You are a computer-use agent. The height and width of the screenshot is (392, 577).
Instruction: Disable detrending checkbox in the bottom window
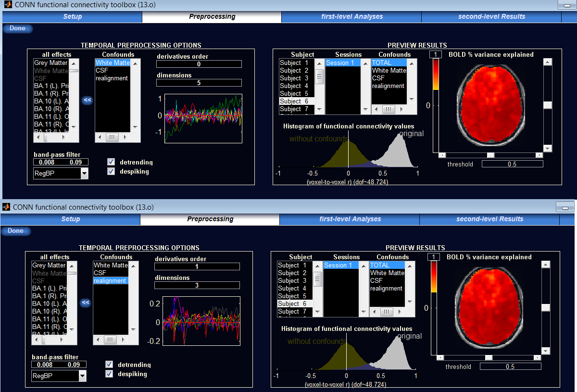[x=109, y=365]
